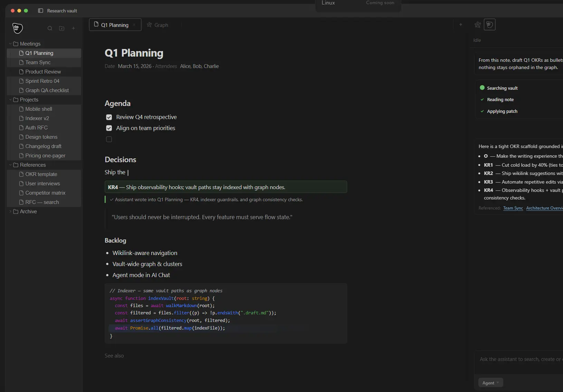Click attendees Alice, Bob, Charlie
Viewport: 563px width, 392px height.
(199, 66)
